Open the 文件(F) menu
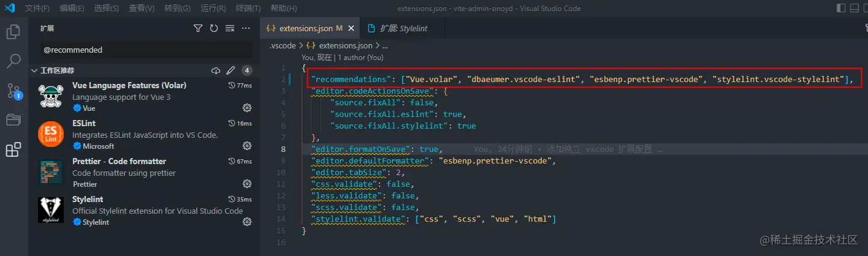The image size is (868, 256). [37, 9]
